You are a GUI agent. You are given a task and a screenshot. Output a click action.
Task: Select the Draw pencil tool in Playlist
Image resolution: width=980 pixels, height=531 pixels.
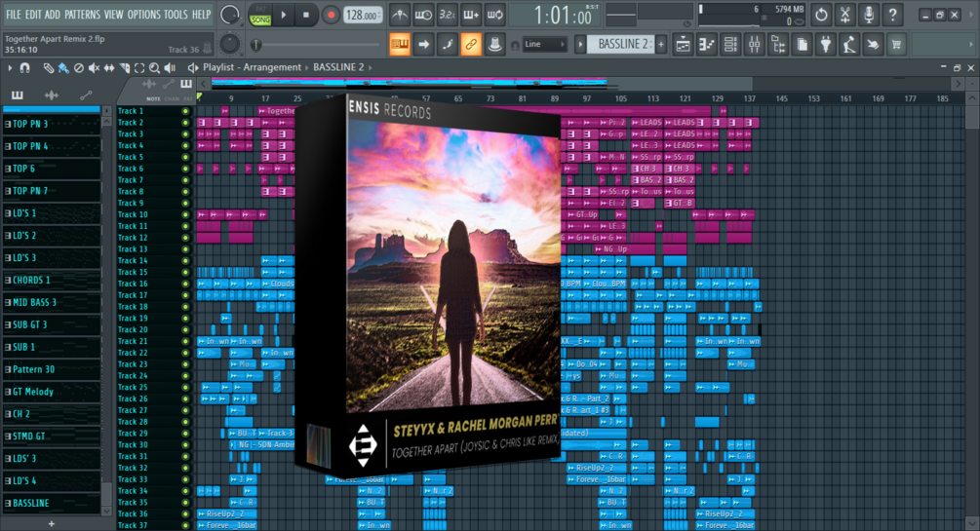coord(48,67)
